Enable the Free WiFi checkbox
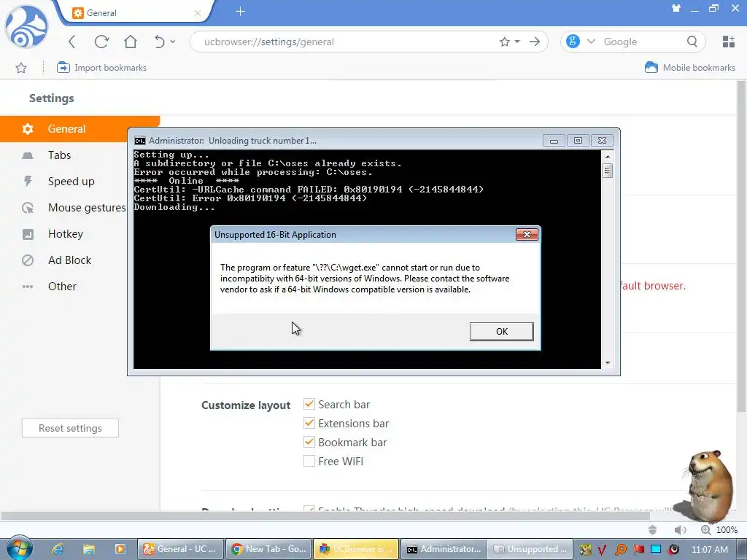This screenshot has height=560, width=747. click(x=309, y=461)
